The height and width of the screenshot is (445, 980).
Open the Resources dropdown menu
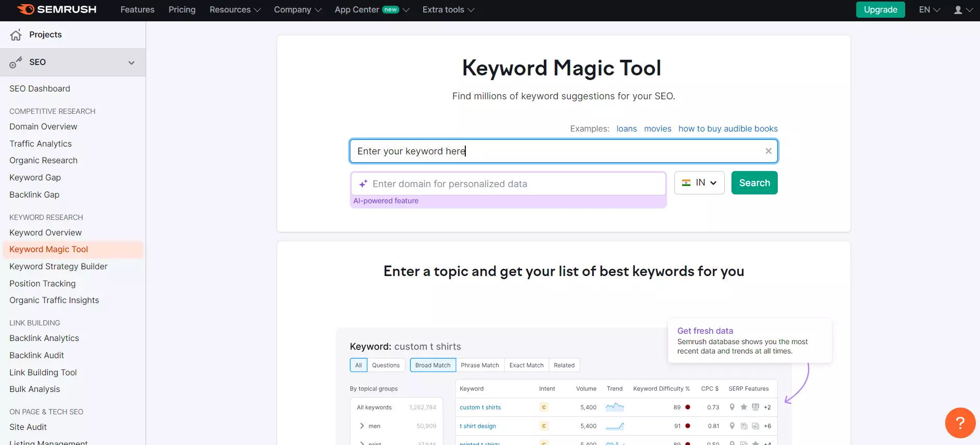[235, 10]
